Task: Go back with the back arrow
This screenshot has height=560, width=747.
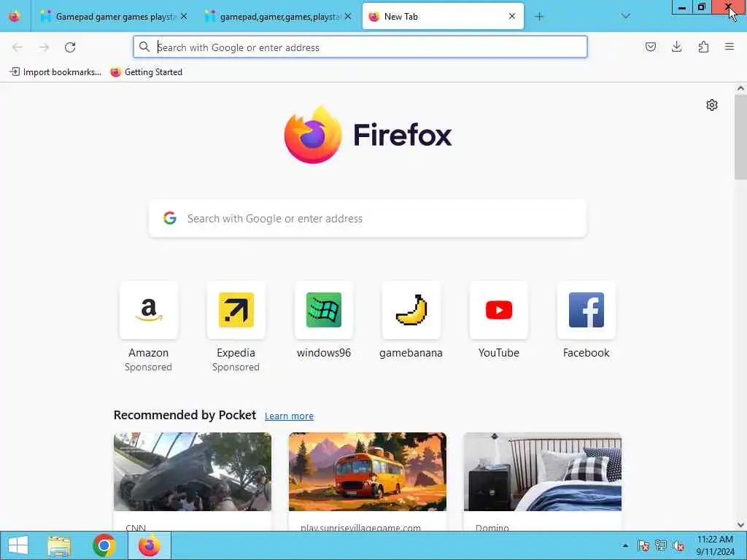Action: (18, 47)
